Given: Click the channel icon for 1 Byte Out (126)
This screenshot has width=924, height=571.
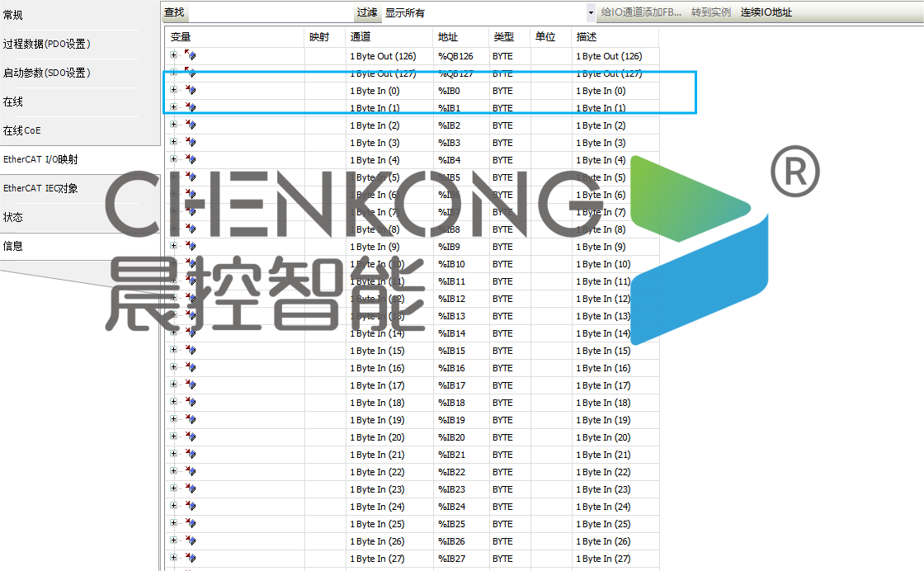Looking at the screenshot, I should click(x=191, y=55).
